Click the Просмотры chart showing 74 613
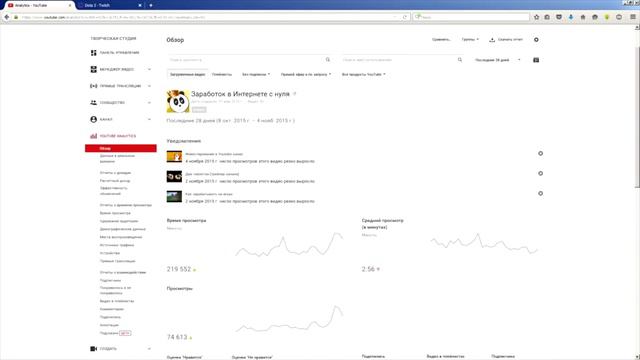Image resolution: width=640 pixels, height=360 pixels. point(289,318)
